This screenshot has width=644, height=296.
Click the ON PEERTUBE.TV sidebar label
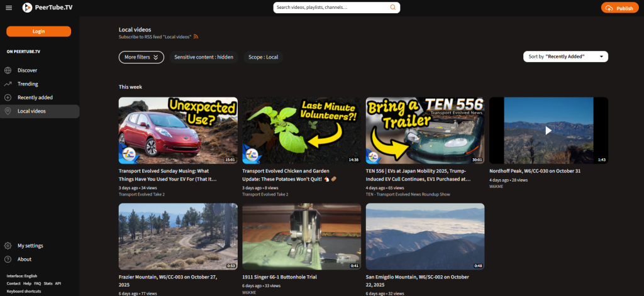(23, 52)
